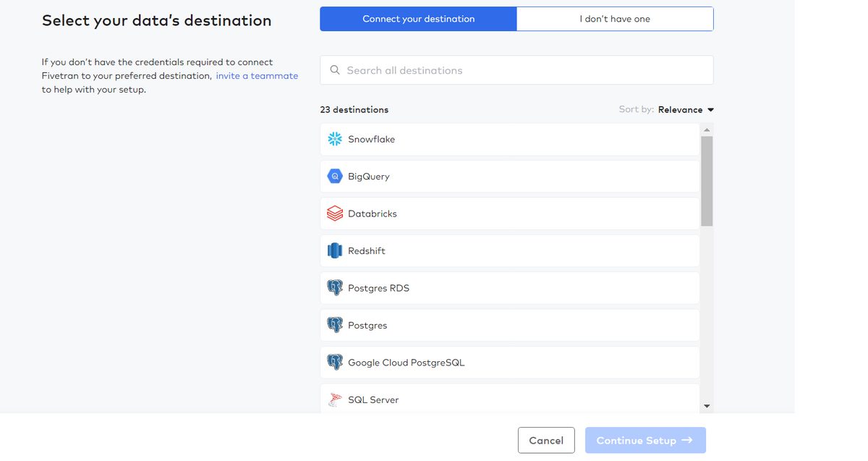This screenshot has height=461, width=868.
Task: Select the Databricks destination label
Action: pyautogui.click(x=373, y=213)
